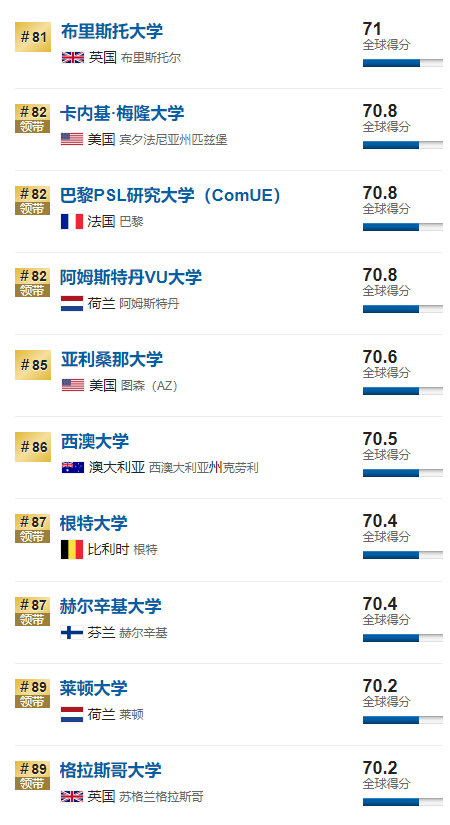Click the Finnish flag next to 芬兰
This screenshot has height=825, width=450.
72,632
